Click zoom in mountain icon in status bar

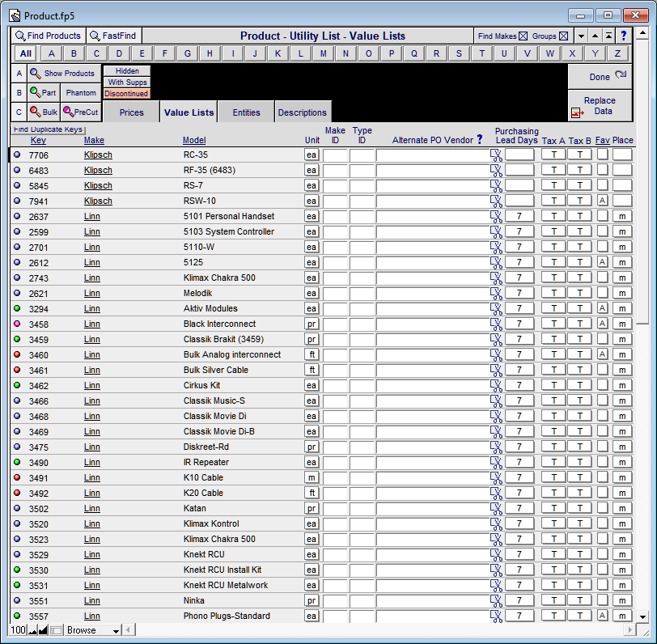point(43,630)
